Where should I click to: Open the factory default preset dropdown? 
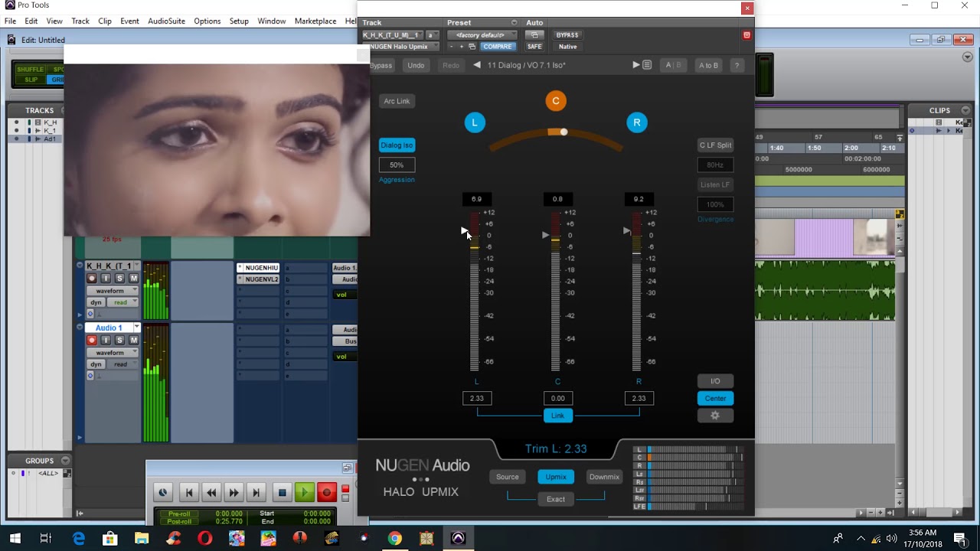click(x=480, y=35)
